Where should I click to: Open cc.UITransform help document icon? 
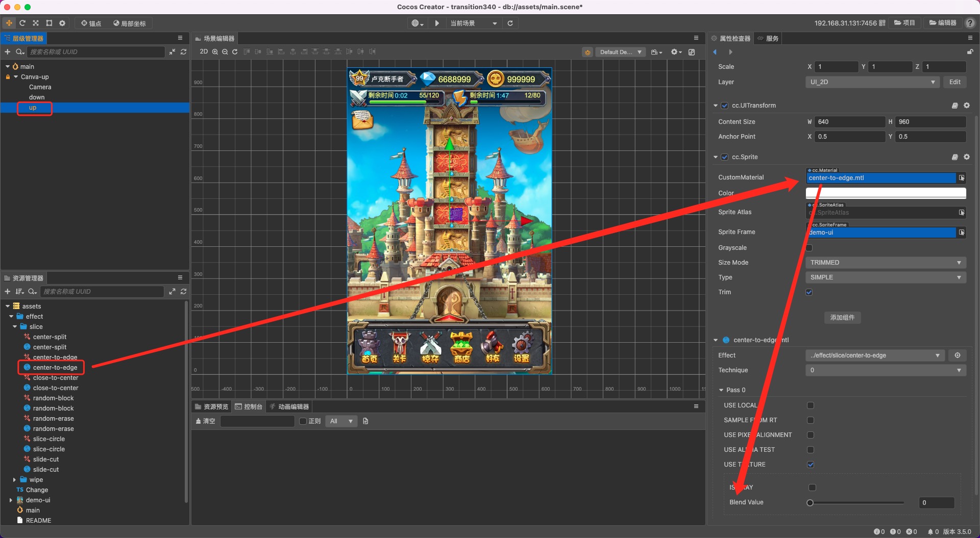(954, 106)
